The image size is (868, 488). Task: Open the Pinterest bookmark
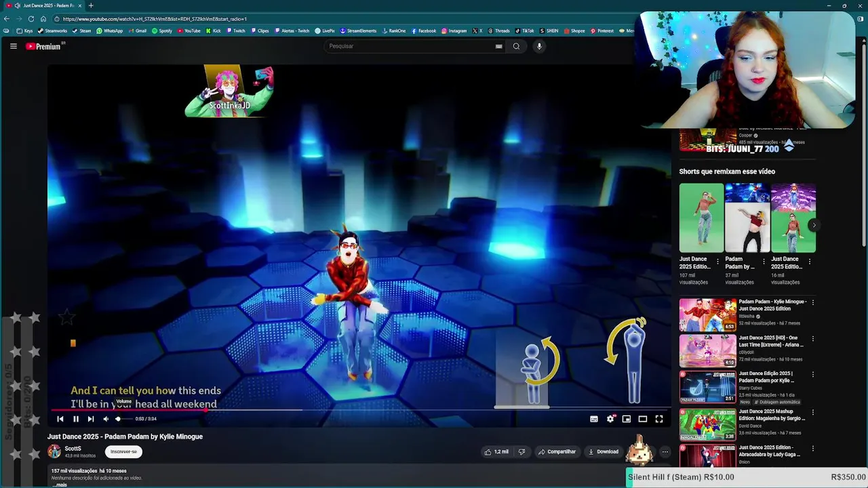602,30
